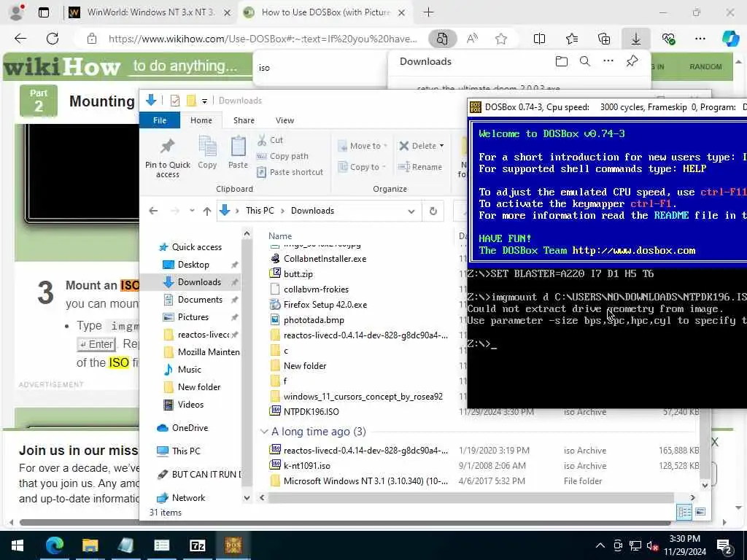
Task: Select Desktop in navigation pane
Action: [x=193, y=265]
